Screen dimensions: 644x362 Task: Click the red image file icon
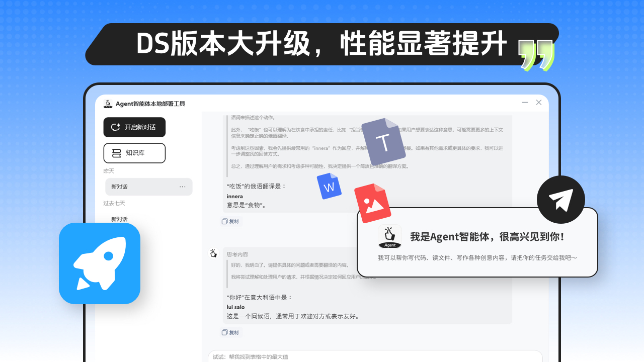click(372, 203)
